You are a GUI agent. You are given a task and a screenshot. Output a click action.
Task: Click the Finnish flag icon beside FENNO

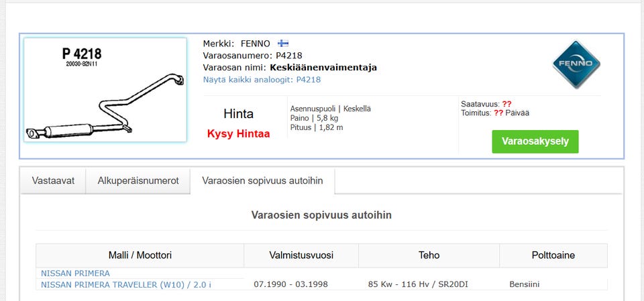click(283, 44)
